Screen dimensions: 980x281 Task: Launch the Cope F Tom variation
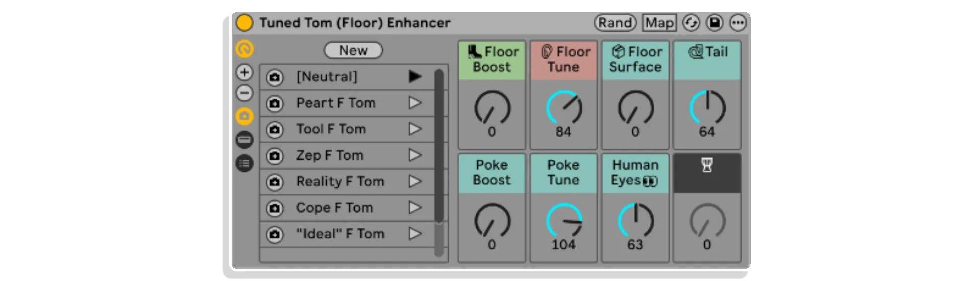(x=415, y=208)
